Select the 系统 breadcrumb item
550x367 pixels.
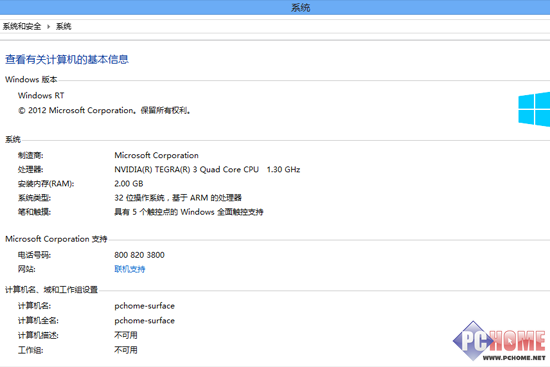[x=63, y=26]
